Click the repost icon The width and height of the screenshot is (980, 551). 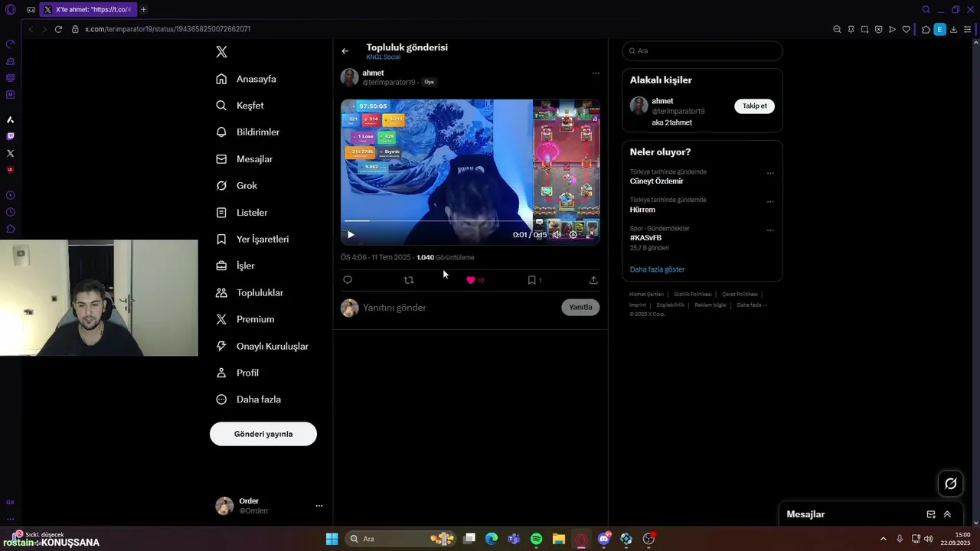point(409,280)
